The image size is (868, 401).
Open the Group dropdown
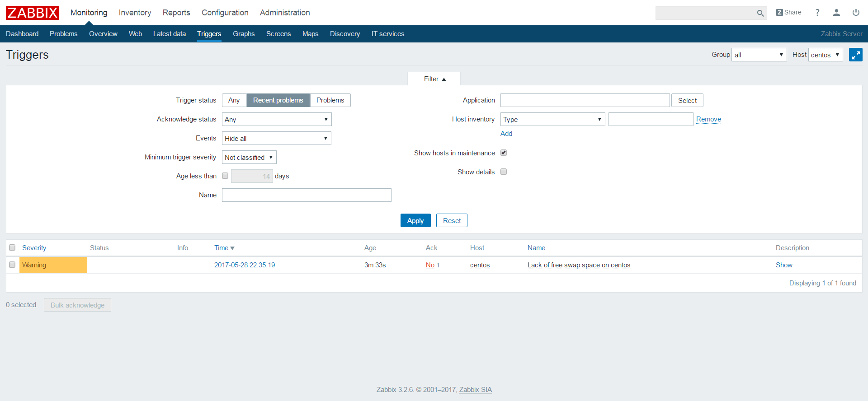759,55
